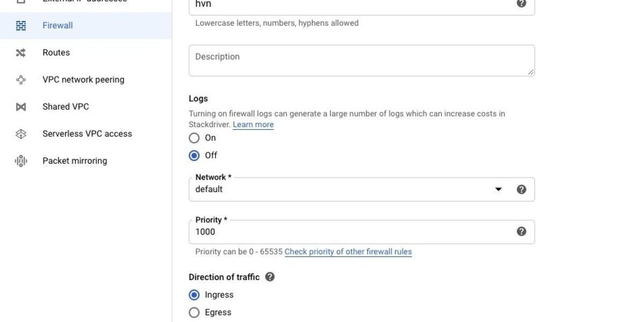Click the Serverless VPC access icon
The image size is (644, 322).
tap(21, 134)
